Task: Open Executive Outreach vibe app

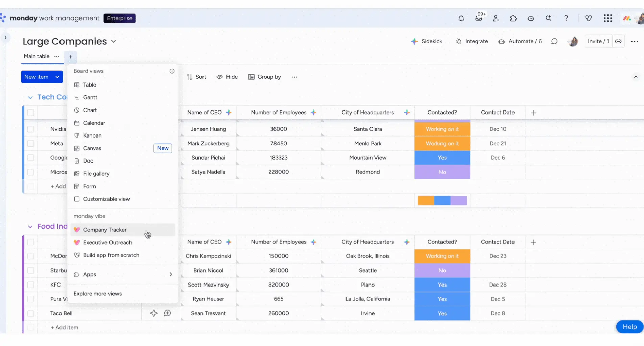Action: click(x=123, y=243)
